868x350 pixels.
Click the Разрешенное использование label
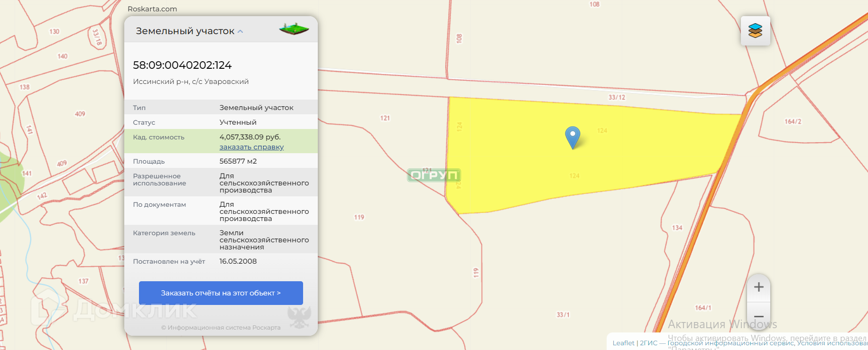[x=159, y=180]
